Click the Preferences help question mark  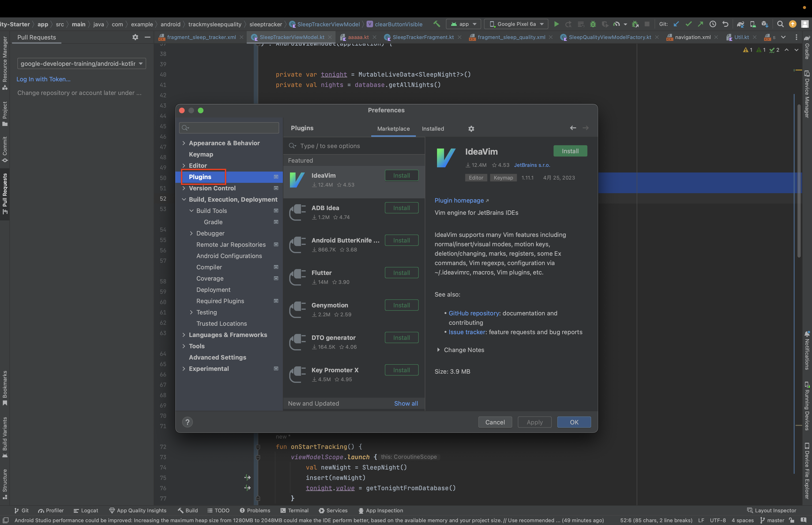187,422
